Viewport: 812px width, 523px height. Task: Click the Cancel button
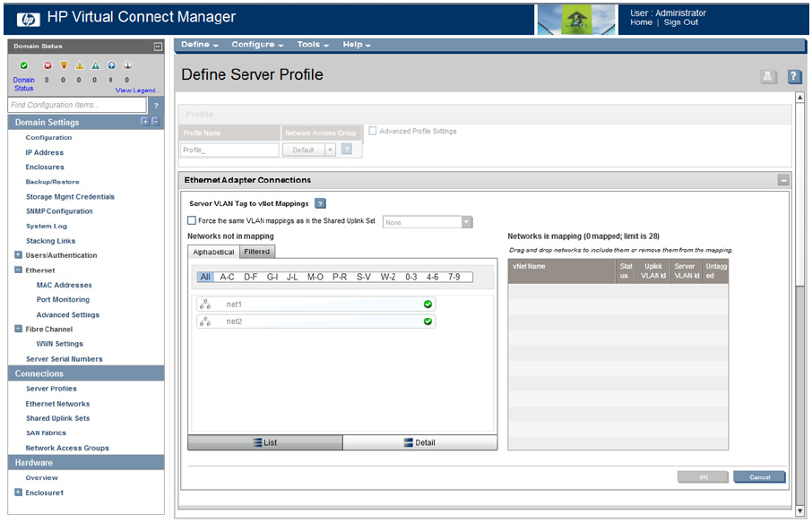[x=758, y=477]
